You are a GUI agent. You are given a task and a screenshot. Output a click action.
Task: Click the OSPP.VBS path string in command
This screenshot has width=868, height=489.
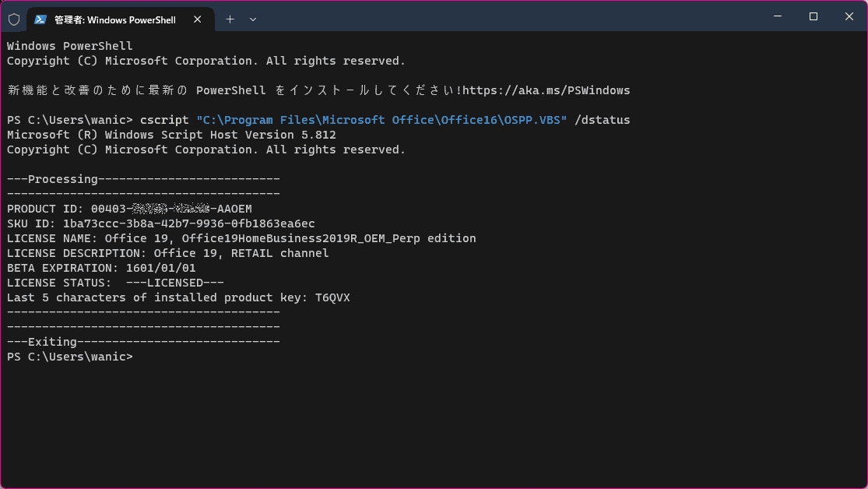tap(381, 120)
